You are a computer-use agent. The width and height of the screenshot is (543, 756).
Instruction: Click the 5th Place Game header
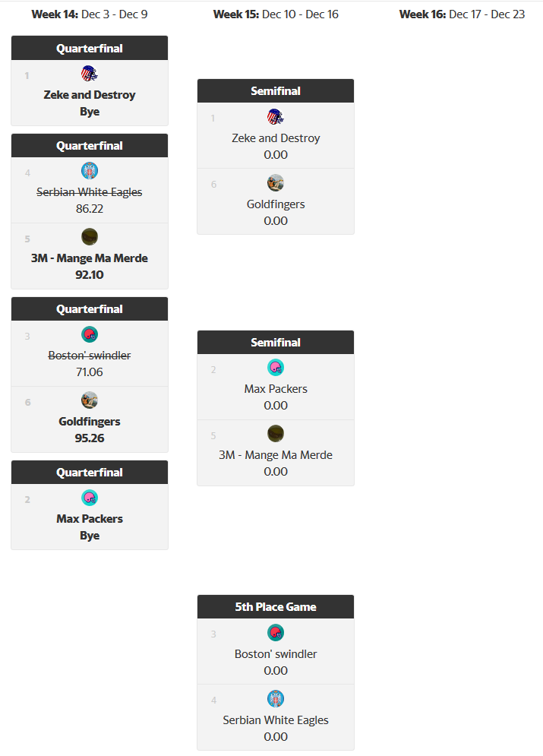click(x=276, y=607)
